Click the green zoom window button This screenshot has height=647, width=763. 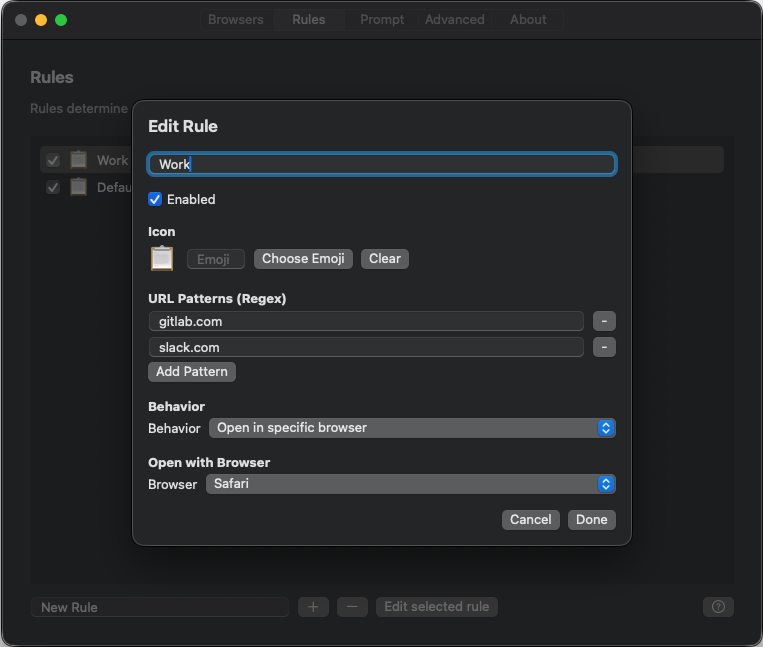pyautogui.click(x=61, y=20)
